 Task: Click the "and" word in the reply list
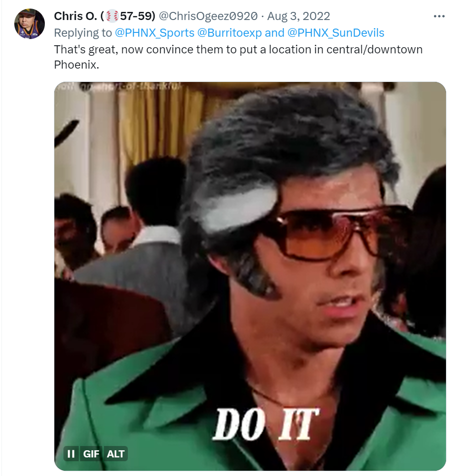click(x=274, y=33)
